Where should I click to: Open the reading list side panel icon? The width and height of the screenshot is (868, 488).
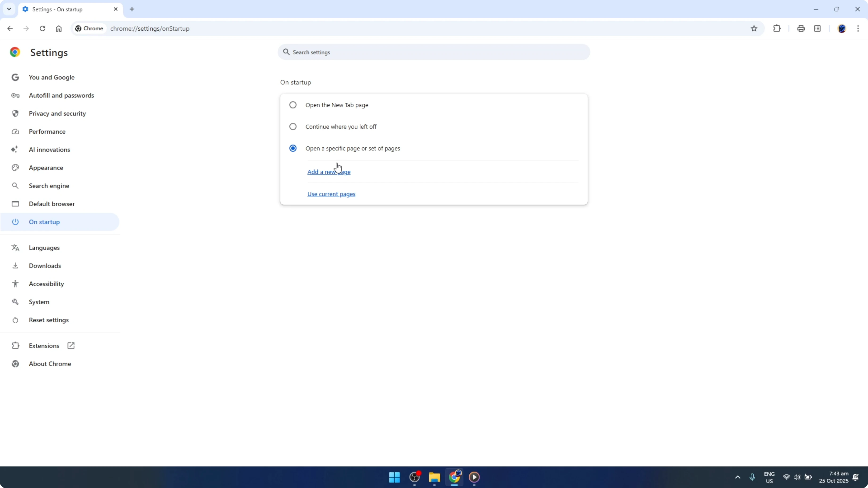[818, 29]
